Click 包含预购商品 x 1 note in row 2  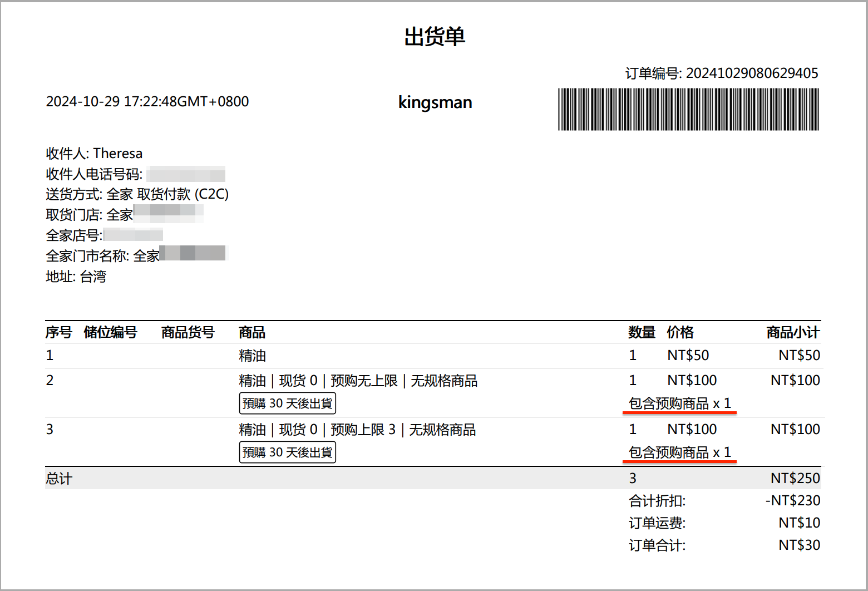click(679, 403)
